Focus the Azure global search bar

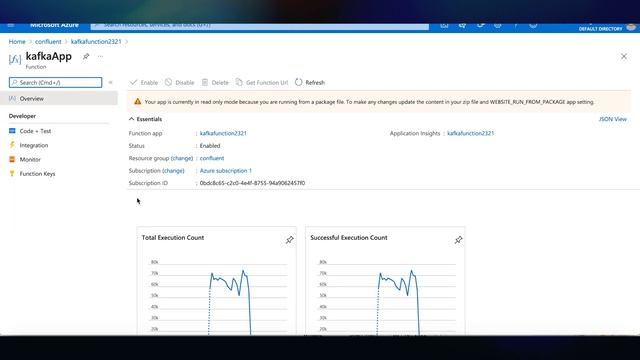pos(260,26)
